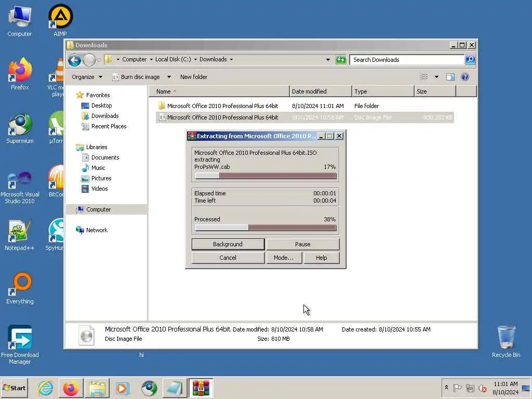
Task: Open the Recycle Bin
Action: [x=506, y=342]
